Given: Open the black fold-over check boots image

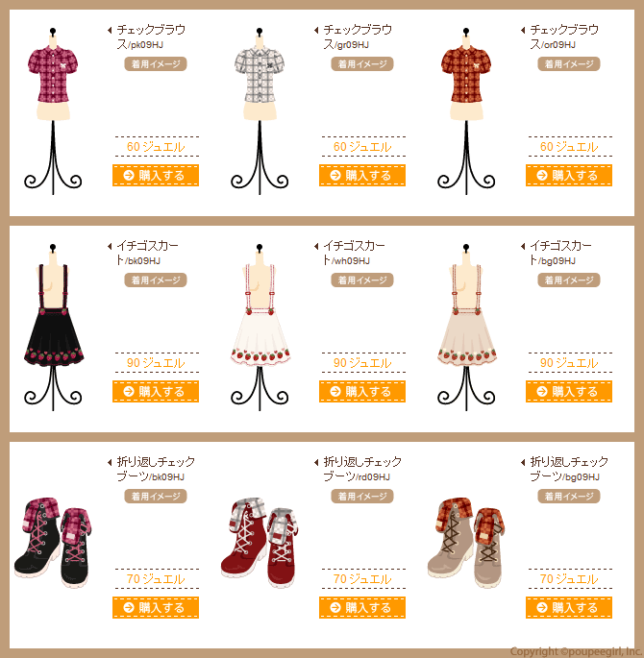Looking at the screenshot, I should point(53,543).
